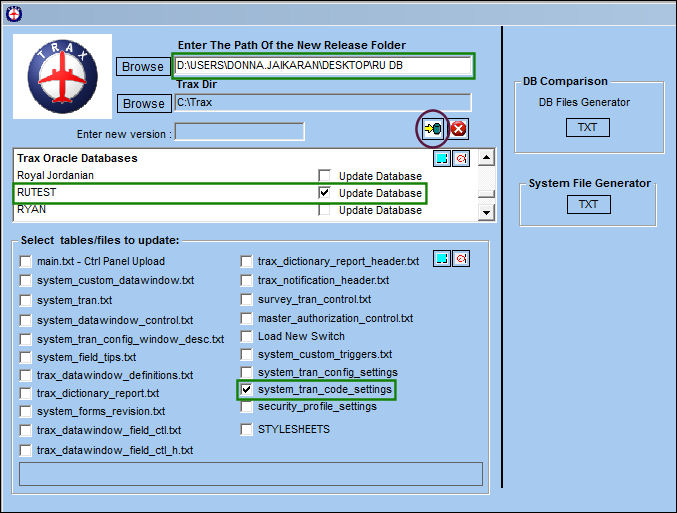Browse for the new release folder

coord(143,67)
